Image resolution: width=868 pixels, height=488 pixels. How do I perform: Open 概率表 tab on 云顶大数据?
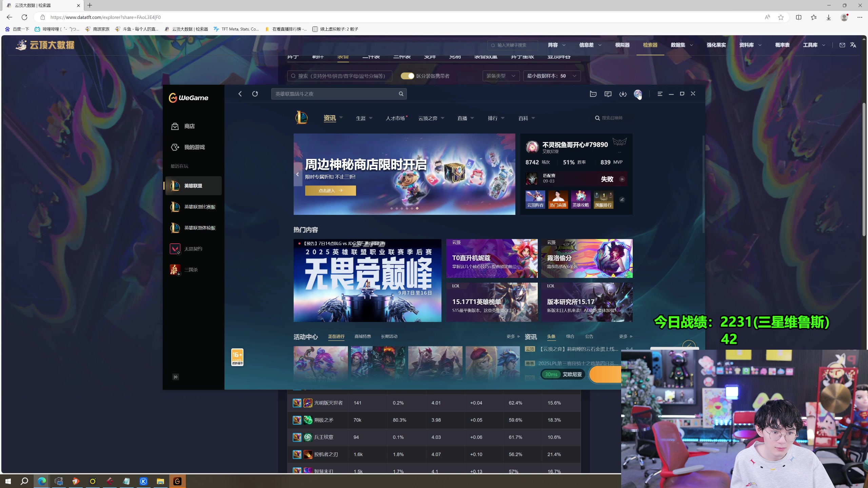(x=782, y=45)
